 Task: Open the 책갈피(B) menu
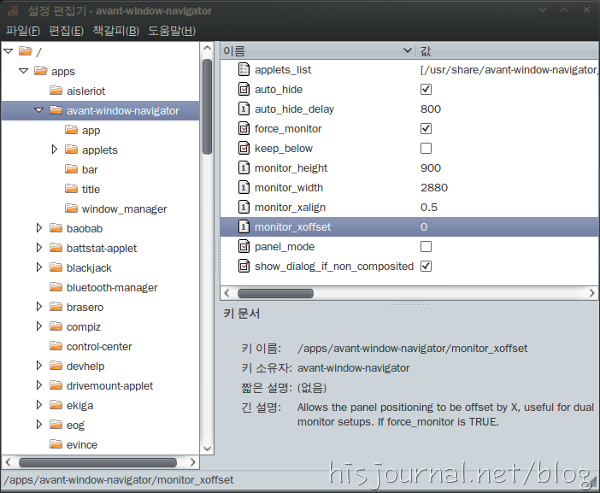point(116,31)
